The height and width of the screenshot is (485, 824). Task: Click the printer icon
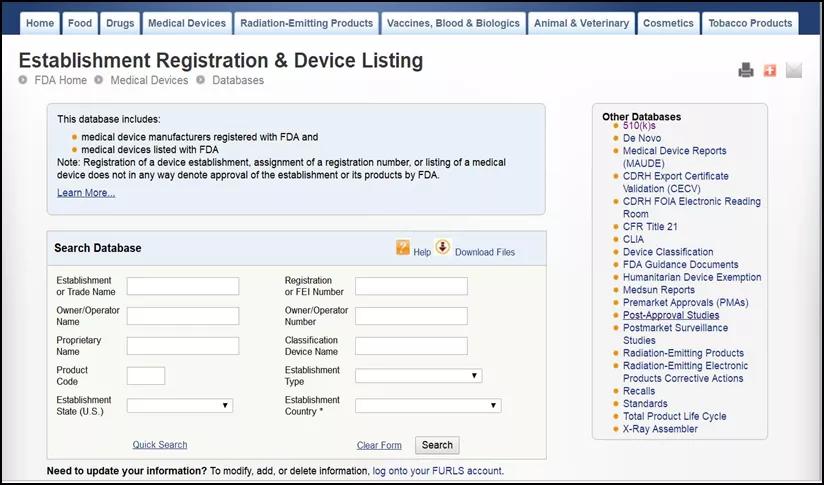coord(746,70)
